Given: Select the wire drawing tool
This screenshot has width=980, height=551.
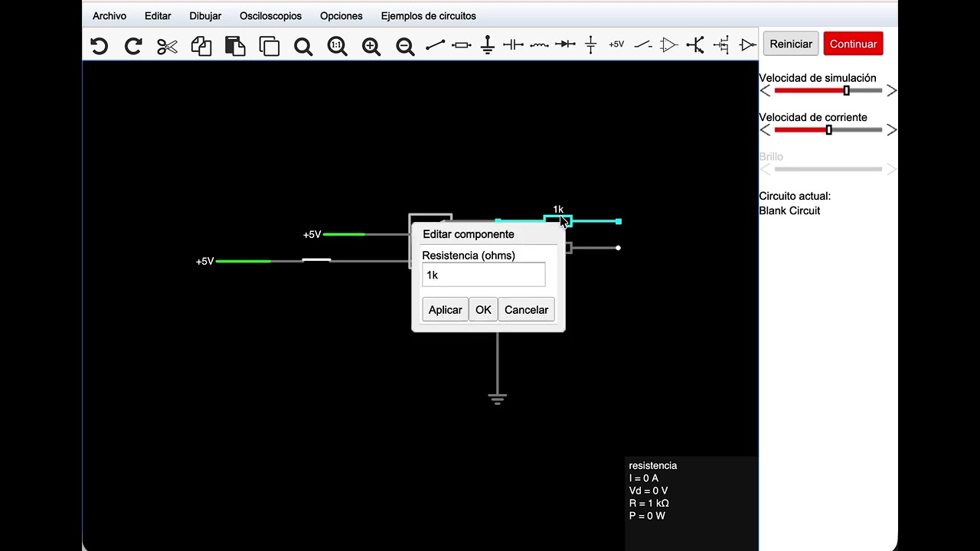Looking at the screenshot, I should click(435, 45).
